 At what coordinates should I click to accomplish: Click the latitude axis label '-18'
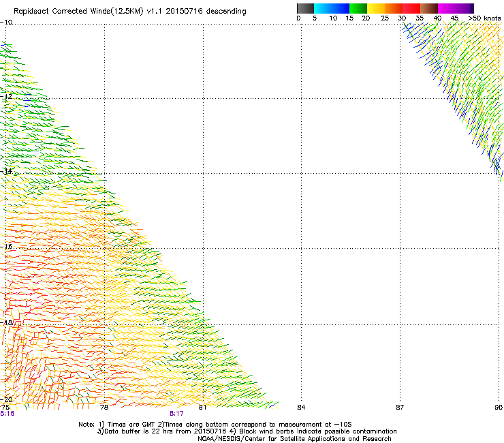(6, 322)
